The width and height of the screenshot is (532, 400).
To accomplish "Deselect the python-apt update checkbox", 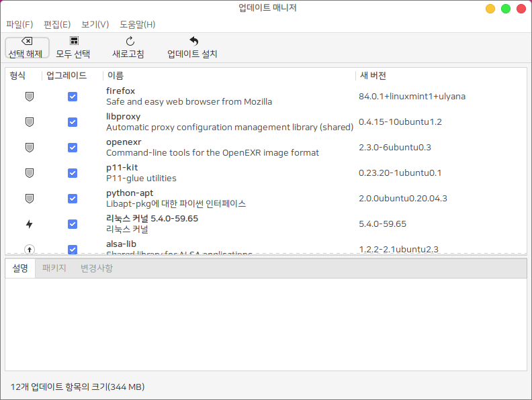I will pos(73,199).
